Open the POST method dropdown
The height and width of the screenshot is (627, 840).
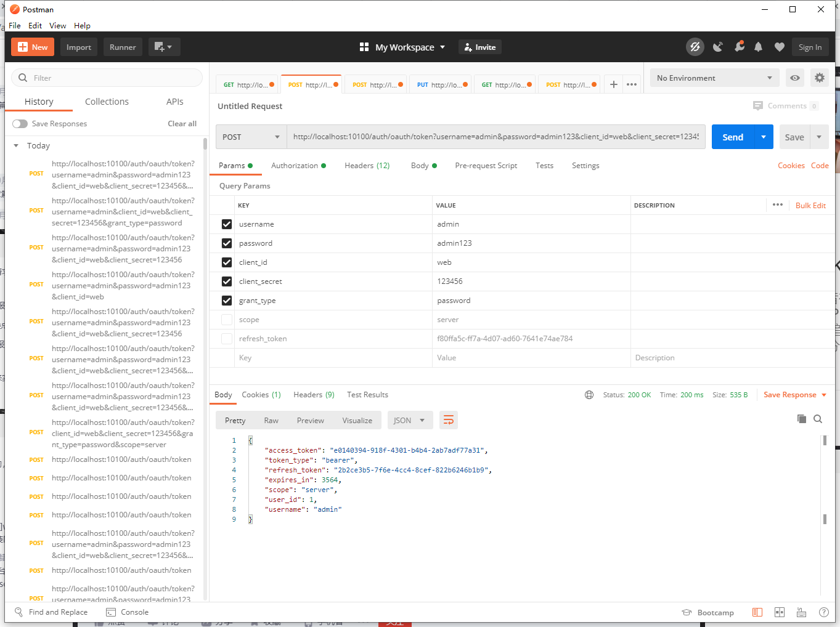pos(251,136)
